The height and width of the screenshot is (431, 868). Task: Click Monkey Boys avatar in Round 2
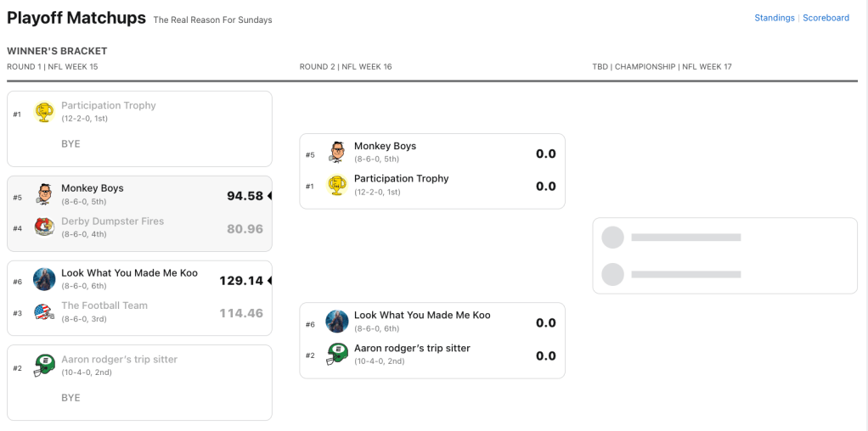click(x=337, y=152)
